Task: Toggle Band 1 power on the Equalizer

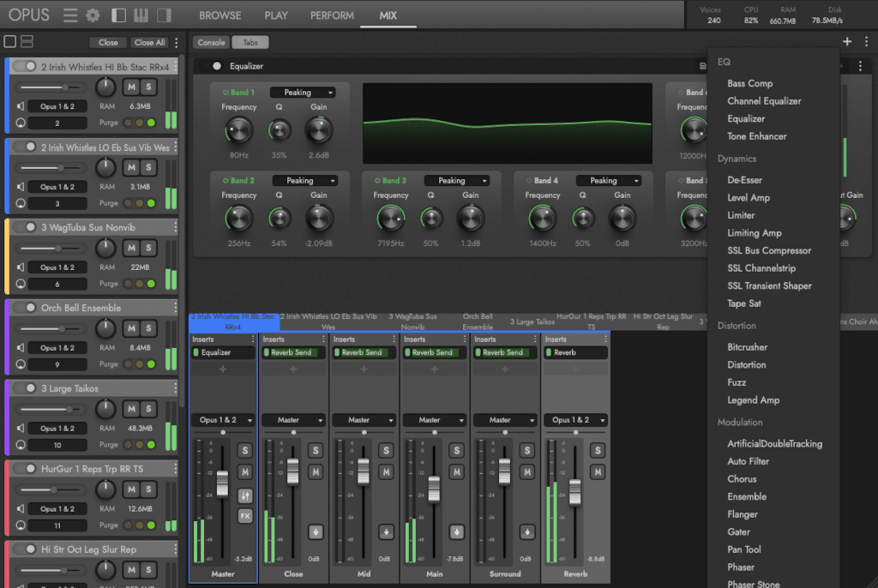Action: point(226,93)
